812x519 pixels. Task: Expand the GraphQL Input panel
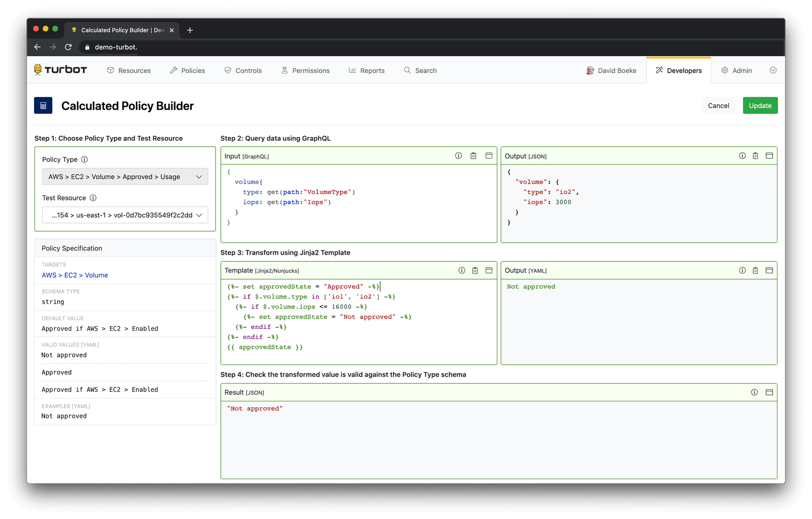pos(489,156)
